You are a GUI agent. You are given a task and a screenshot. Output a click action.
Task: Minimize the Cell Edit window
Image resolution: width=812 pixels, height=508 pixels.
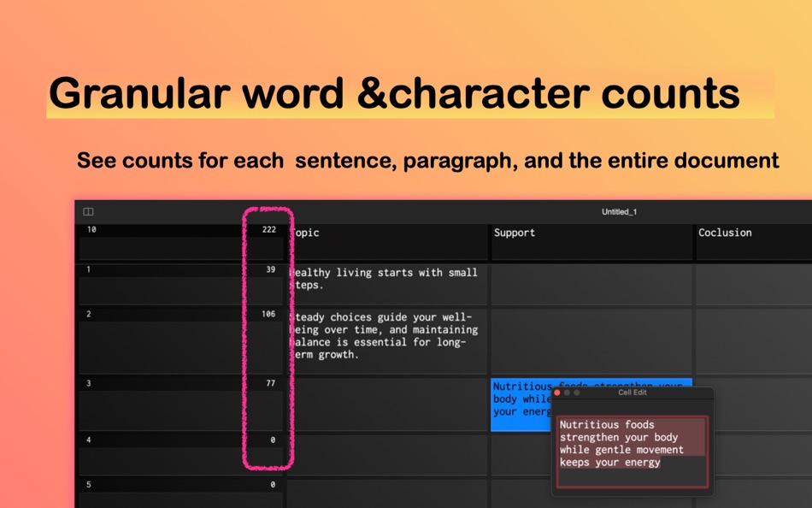567,393
